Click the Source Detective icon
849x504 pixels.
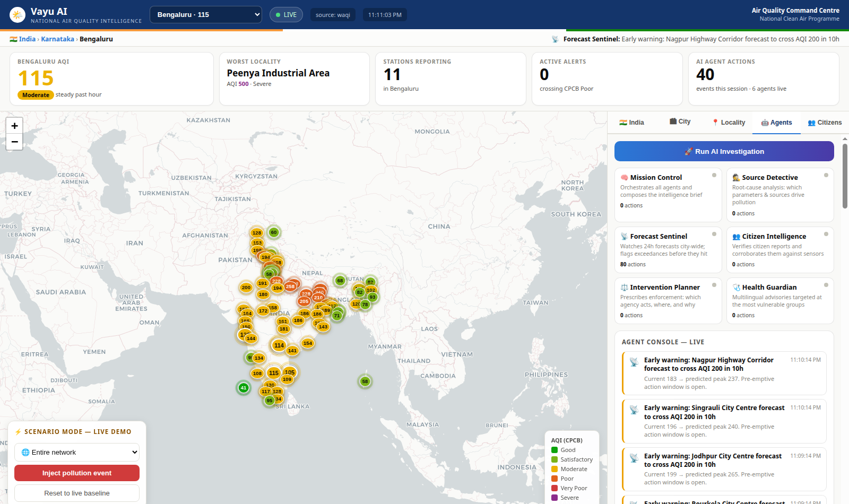(736, 178)
